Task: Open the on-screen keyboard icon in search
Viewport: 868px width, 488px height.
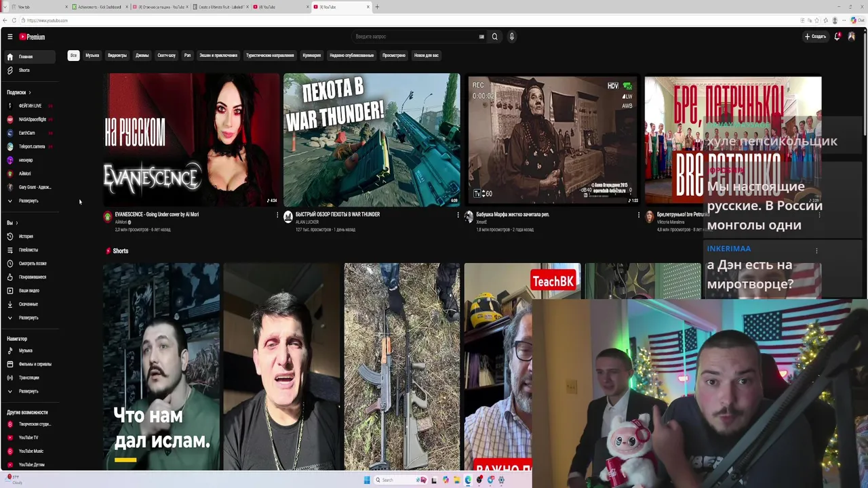Action: point(481,37)
